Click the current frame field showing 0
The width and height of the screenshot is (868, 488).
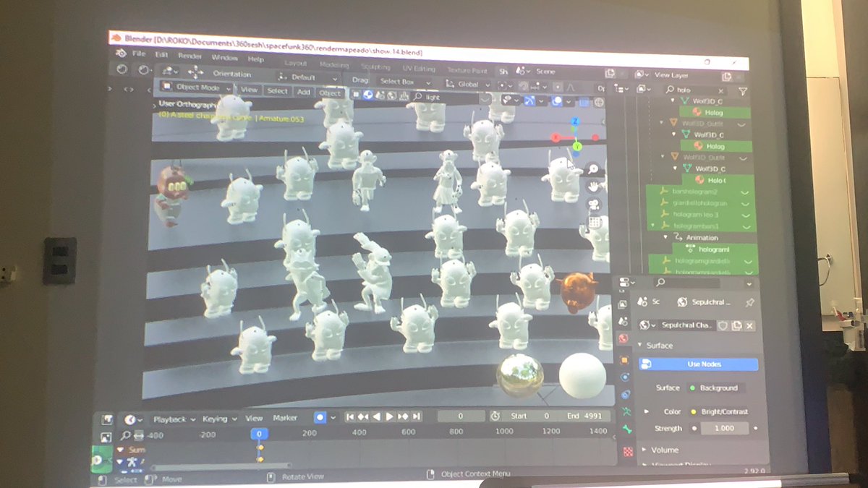tap(461, 416)
